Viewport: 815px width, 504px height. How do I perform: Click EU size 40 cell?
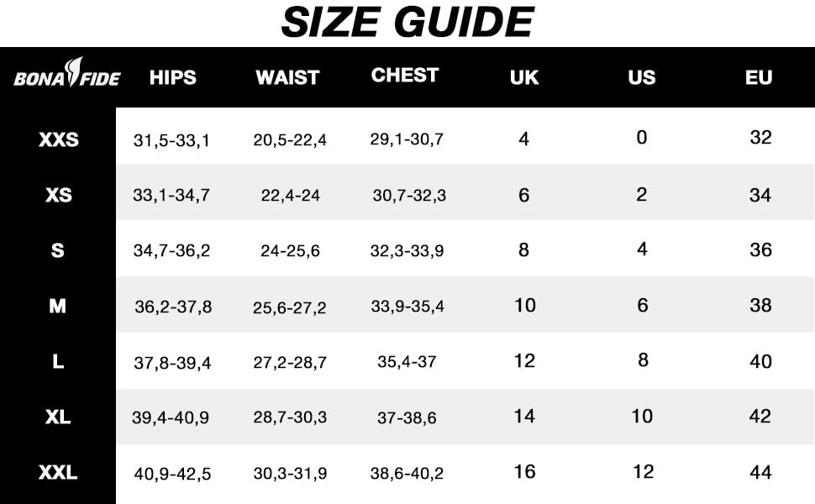[760, 361]
